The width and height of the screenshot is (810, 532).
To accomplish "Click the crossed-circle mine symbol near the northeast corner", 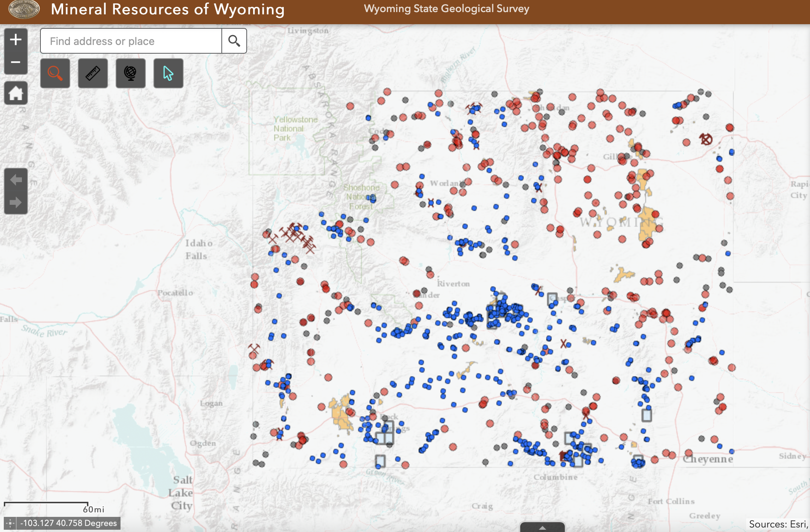I will pos(706,139).
